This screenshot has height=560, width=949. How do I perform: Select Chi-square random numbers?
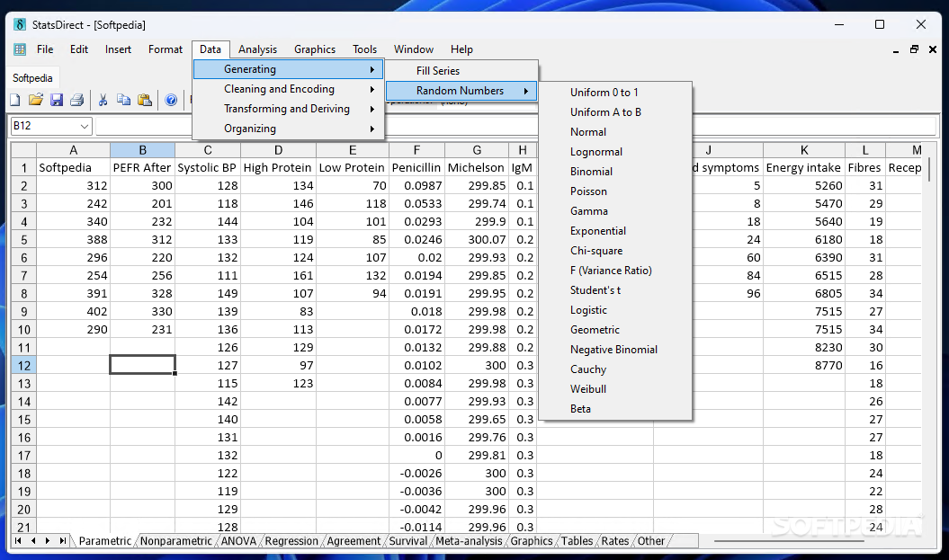615,251
